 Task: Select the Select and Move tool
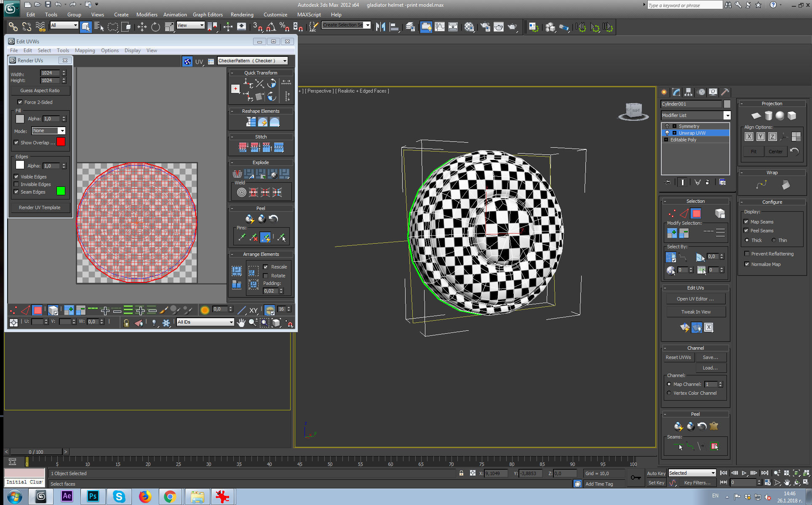tap(142, 27)
